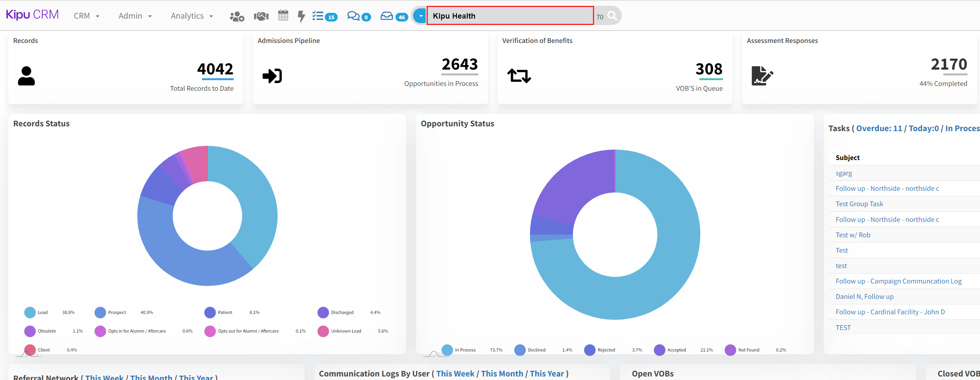Click the Verification of Benefits retweet icon
Screen dimensions: 980x380
tap(519, 76)
